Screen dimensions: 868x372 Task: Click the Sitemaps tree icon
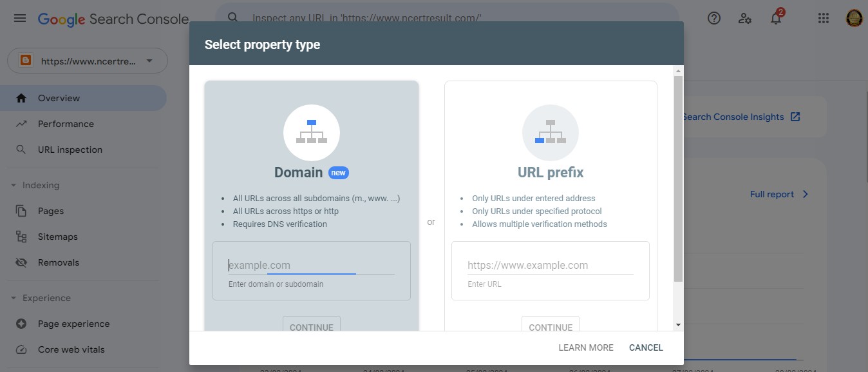21,237
